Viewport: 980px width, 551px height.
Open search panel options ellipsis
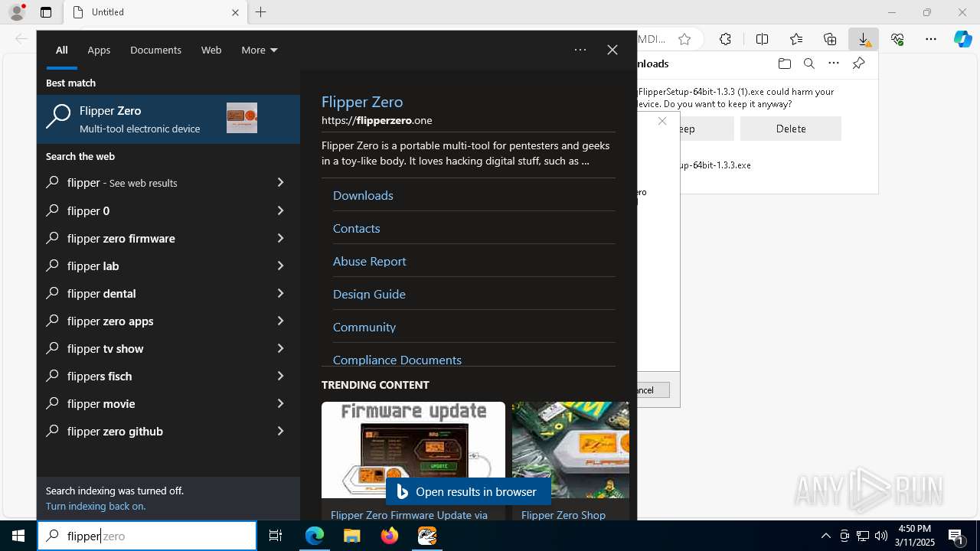(x=580, y=50)
